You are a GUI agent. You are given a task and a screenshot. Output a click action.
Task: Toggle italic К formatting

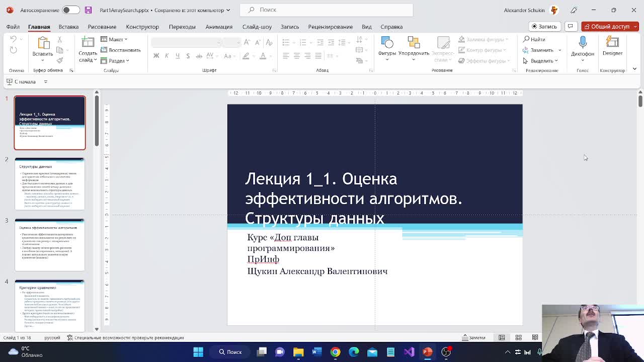click(167, 56)
